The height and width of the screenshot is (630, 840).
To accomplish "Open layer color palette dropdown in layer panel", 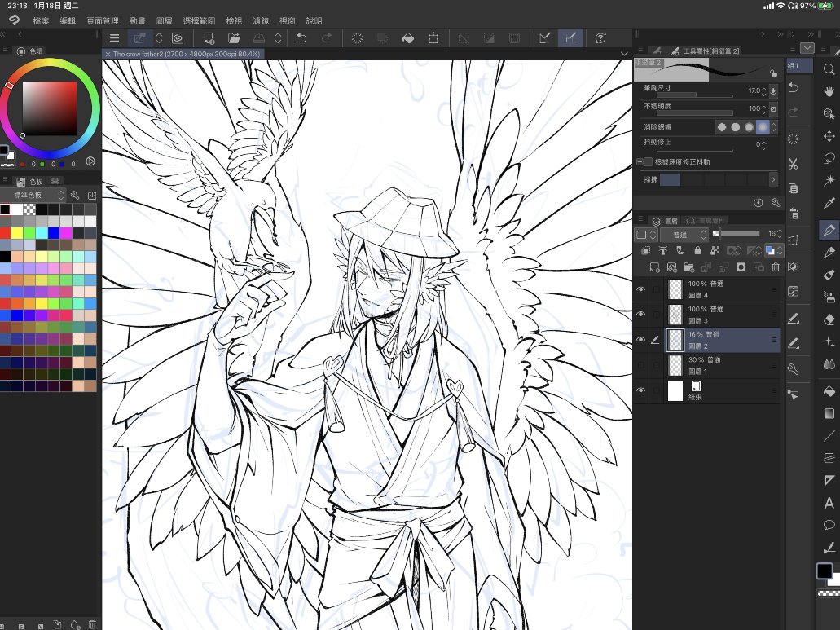I will tap(645, 235).
